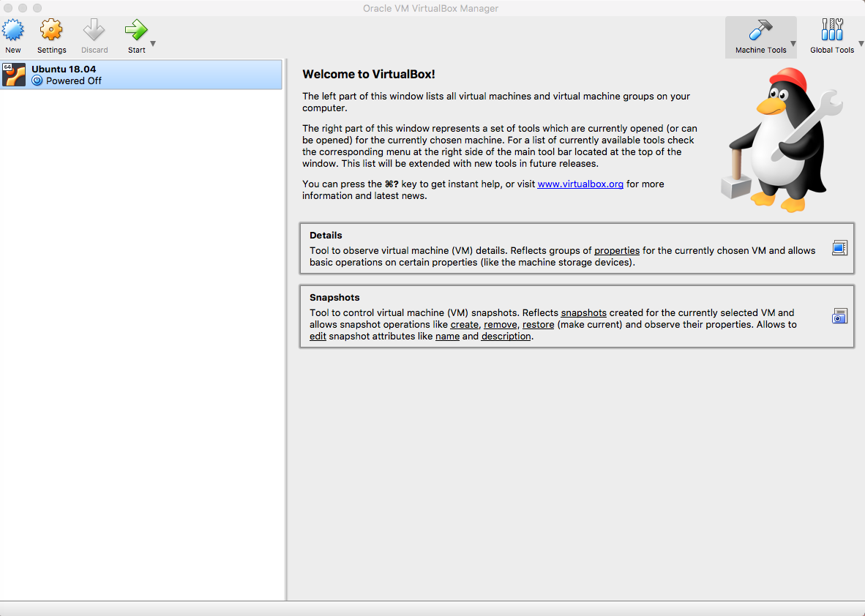865x616 pixels.
Task: Click the remove link
Action: tap(501, 324)
